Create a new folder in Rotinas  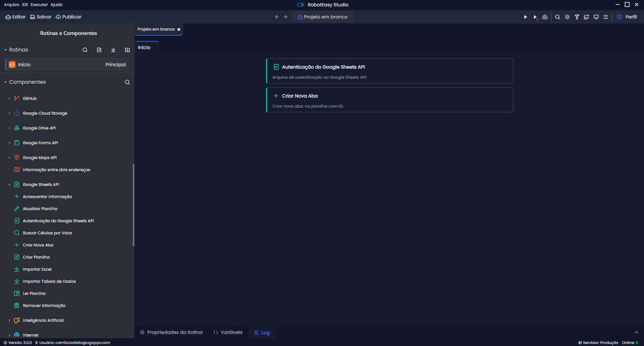pyautogui.click(x=127, y=50)
